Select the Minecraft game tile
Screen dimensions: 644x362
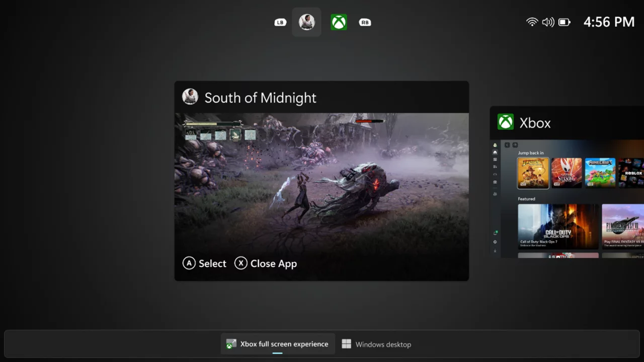pos(600,173)
